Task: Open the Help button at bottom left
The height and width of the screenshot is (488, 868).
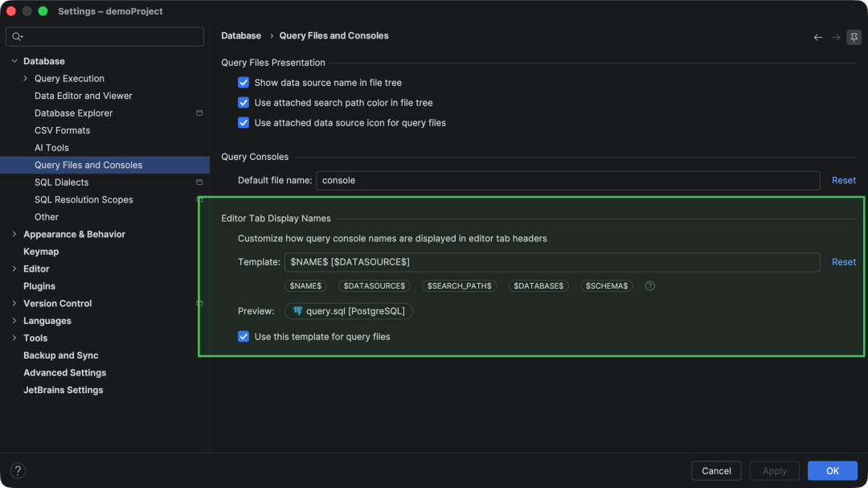Action: point(18,470)
